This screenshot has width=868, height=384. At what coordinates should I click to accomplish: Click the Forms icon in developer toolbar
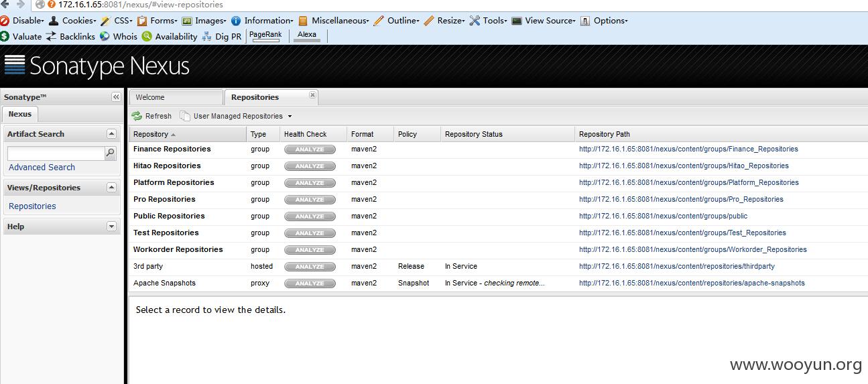141,21
